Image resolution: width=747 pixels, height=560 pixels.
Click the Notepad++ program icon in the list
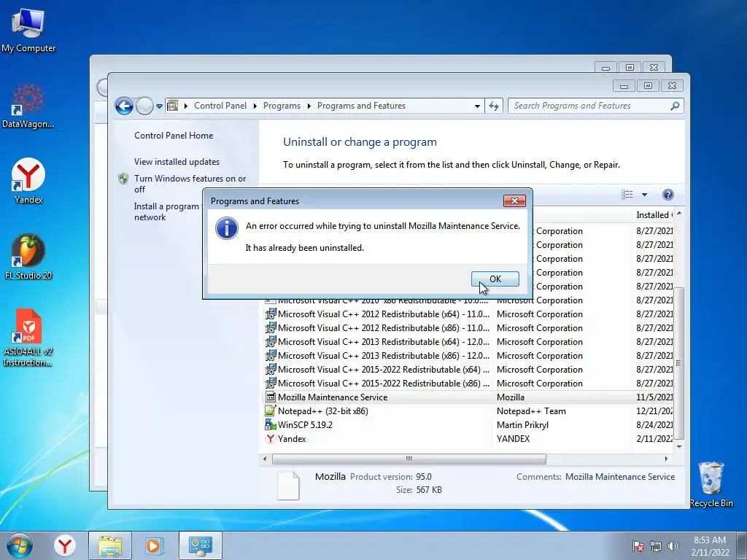tap(271, 411)
